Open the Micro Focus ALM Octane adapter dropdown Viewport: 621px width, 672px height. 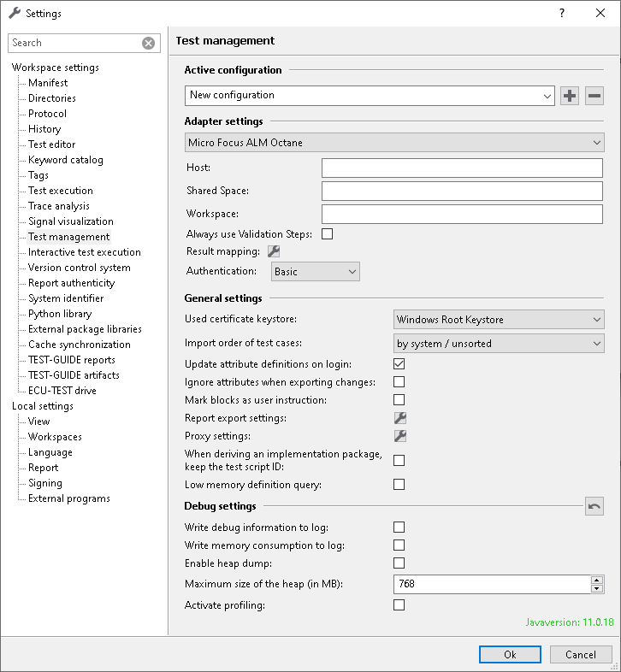tap(394, 142)
